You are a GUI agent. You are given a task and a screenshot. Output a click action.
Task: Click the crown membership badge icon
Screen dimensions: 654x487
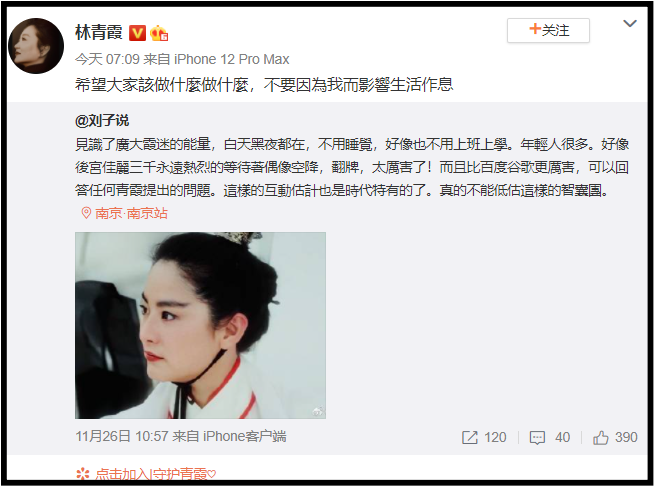(159, 33)
